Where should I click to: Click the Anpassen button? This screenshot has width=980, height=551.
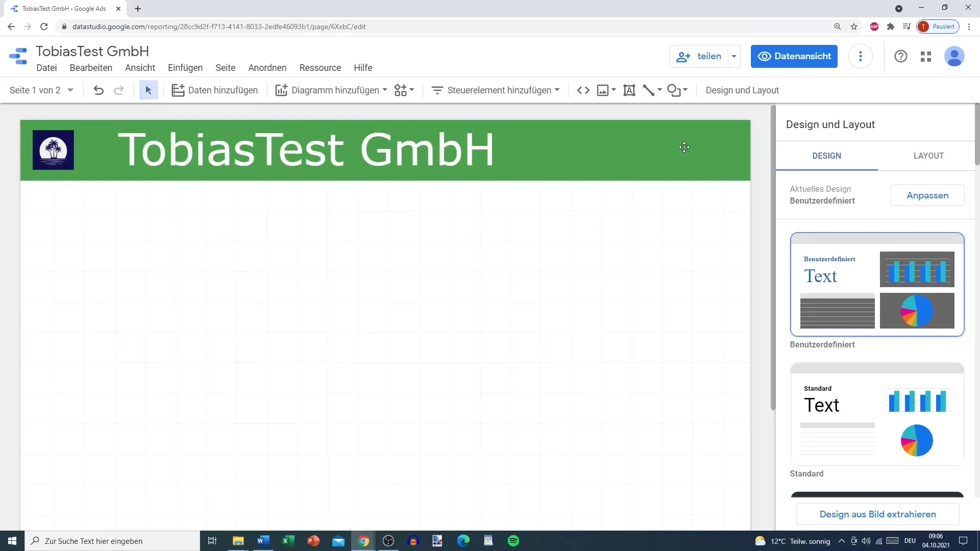927,195
